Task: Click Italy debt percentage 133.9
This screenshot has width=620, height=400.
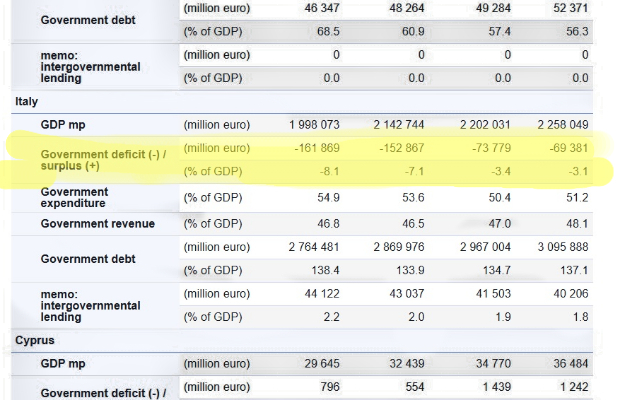Action: coord(410,270)
